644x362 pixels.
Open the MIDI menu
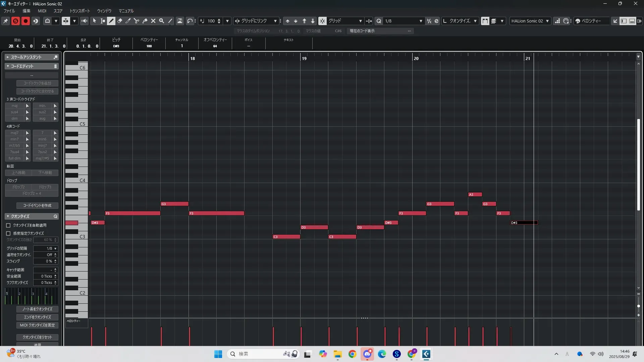(42, 11)
